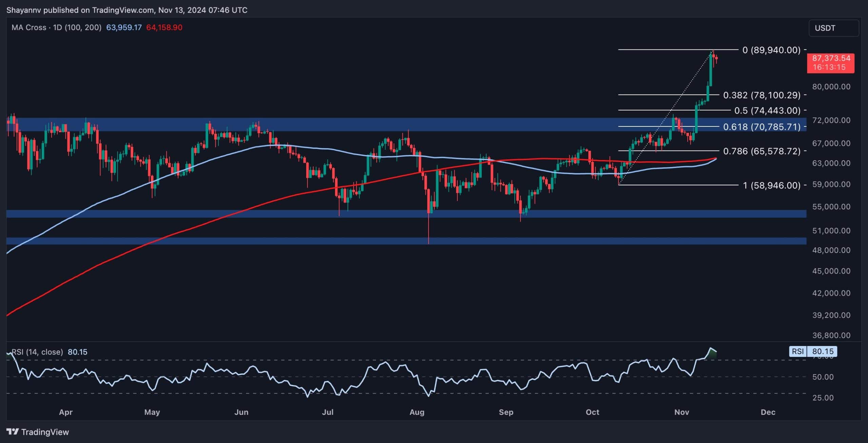Click the Dec label on time axis
The height and width of the screenshot is (443, 868).
[x=768, y=412]
